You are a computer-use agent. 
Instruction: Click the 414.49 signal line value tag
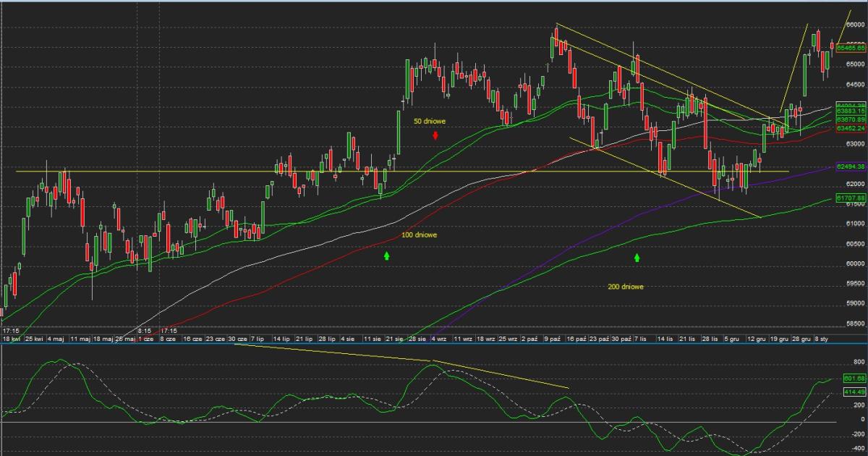coord(854,392)
